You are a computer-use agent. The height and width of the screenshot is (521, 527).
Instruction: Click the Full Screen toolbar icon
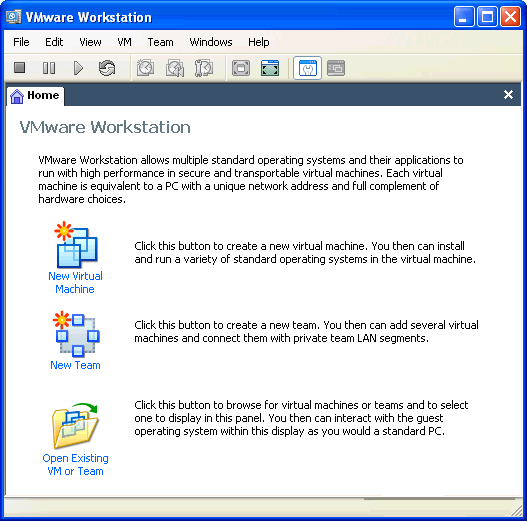241,68
